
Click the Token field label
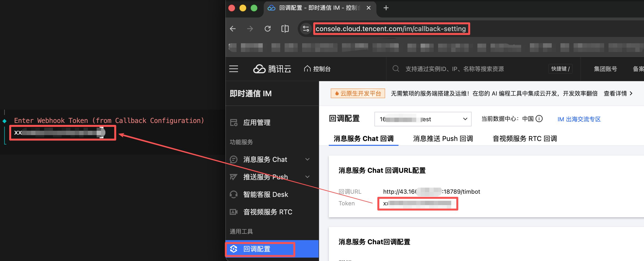(347, 203)
